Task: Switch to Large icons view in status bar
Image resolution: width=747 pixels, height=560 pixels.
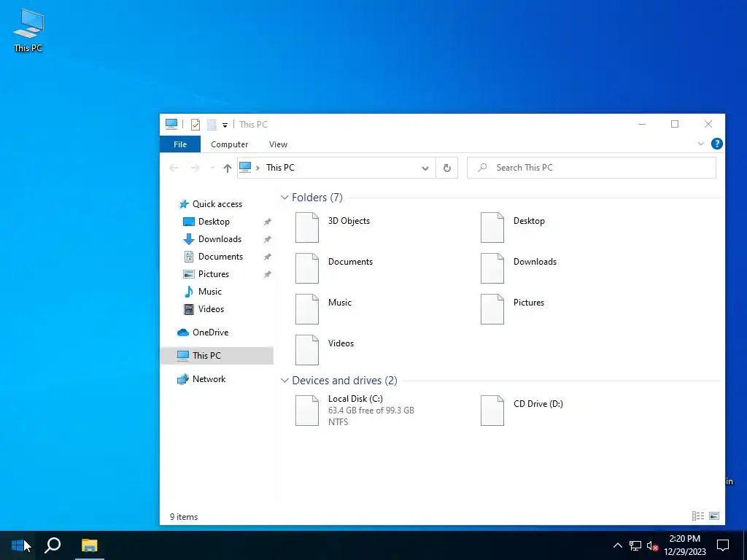Action: tap(713, 516)
